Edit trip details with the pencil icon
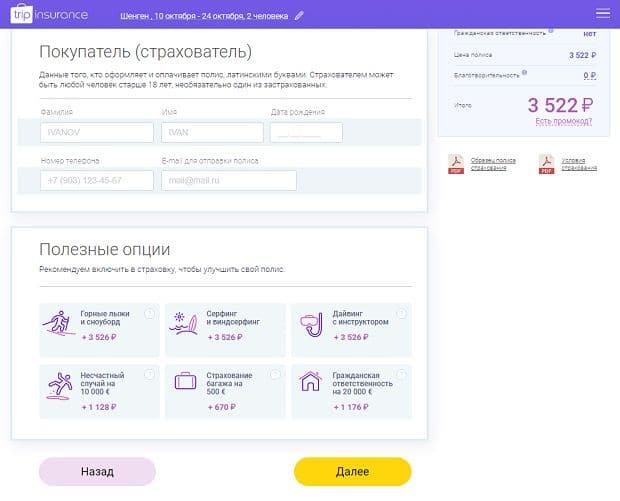 [299, 16]
